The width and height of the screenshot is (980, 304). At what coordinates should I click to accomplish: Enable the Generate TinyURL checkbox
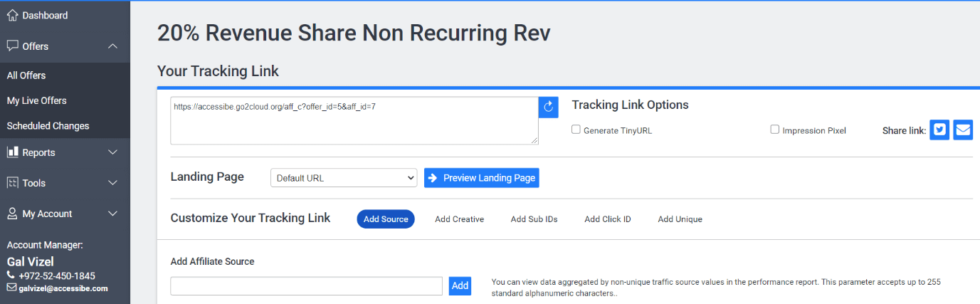point(576,130)
